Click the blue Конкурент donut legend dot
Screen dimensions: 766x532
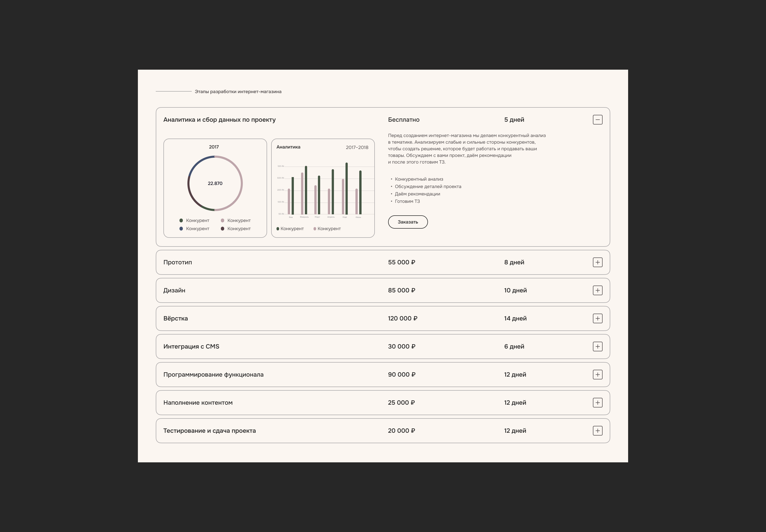click(x=181, y=229)
